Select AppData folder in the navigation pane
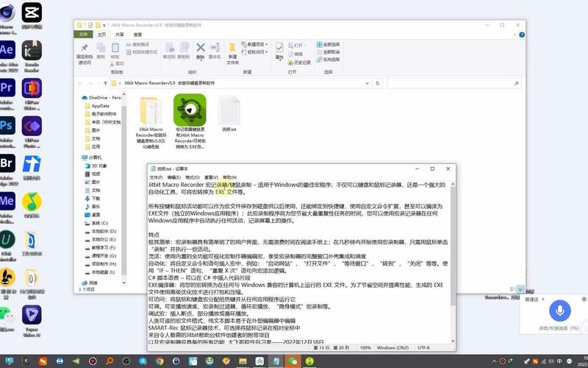Viewport: 588px width, 368px height. click(x=98, y=106)
